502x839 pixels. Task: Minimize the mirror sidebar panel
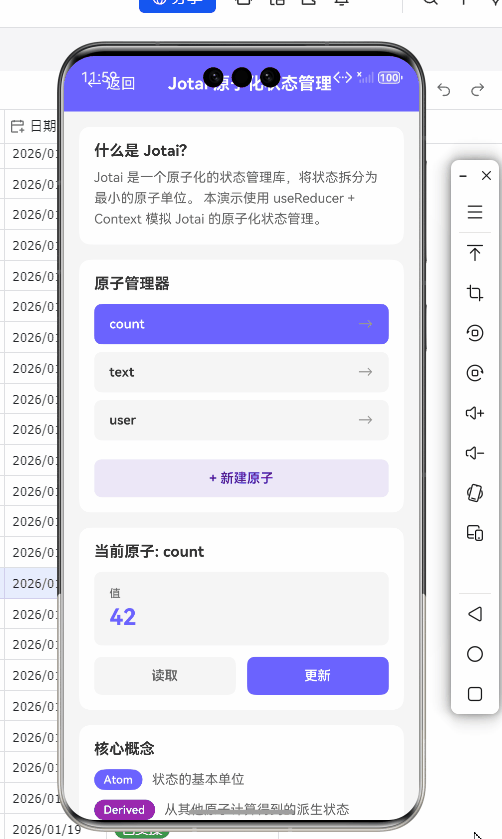click(x=463, y=176)
